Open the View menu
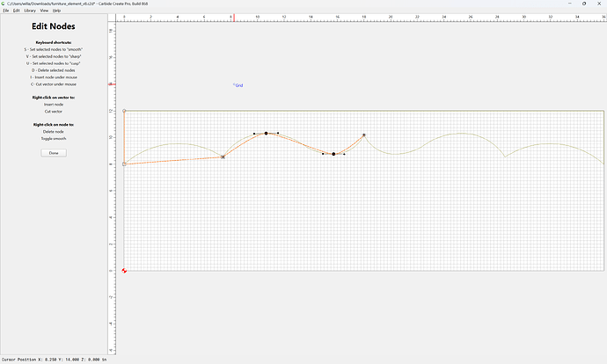 (x=44, y=11)
